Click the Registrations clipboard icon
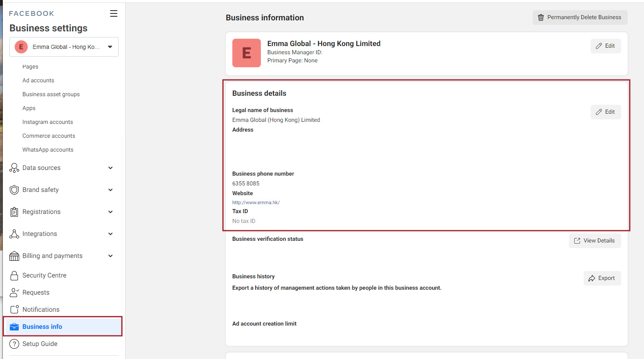Screen dimensions: 644x359 coord(14,212)
